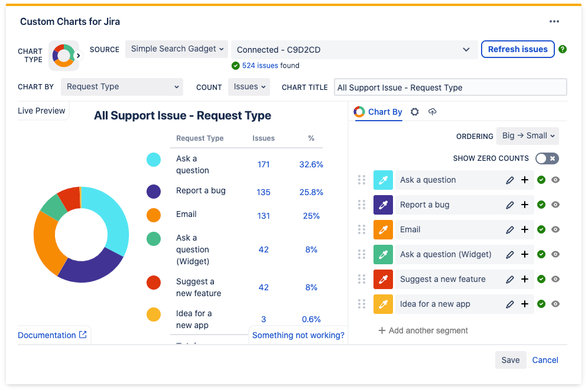Edit the Report a bug segment name
This screenshot has height=392, width=588.
coord(510,205)
